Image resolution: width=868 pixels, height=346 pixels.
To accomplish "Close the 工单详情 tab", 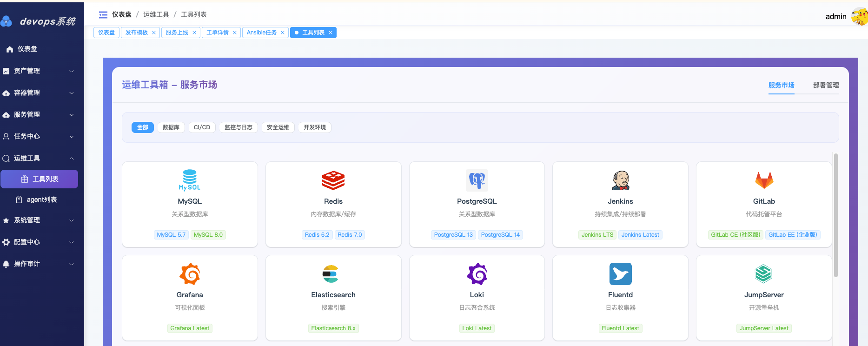I will 235,33.
